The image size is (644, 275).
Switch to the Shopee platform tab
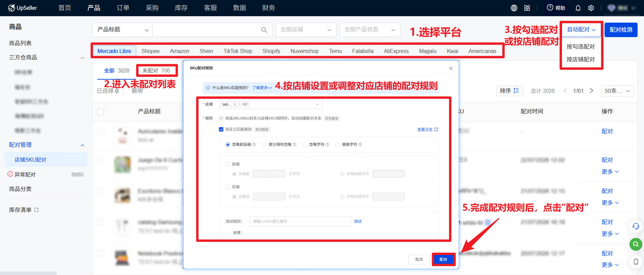tap(150, 51)
